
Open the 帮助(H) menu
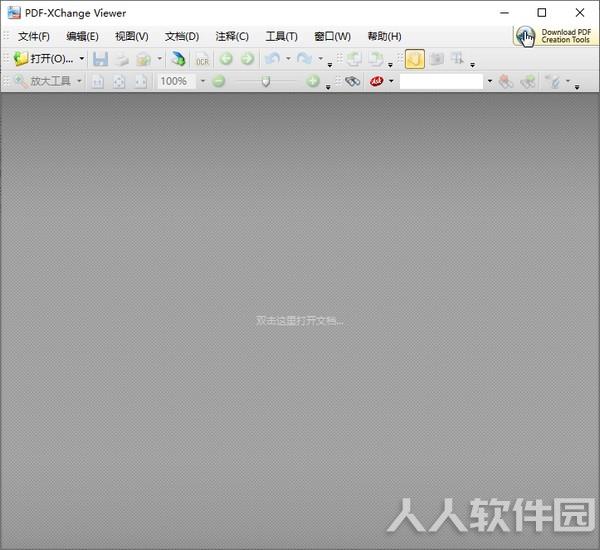tap(384, 37)
